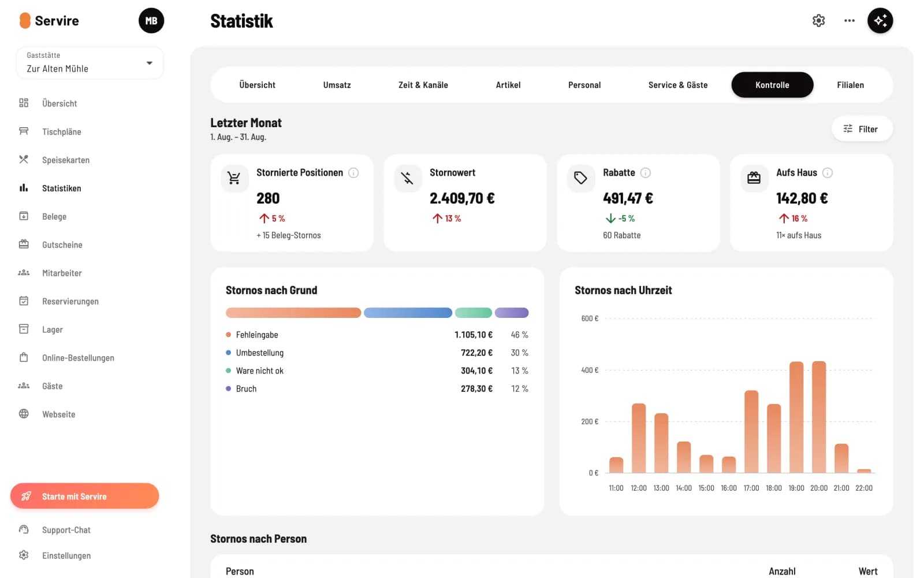
Task: Open the settings gear in the header
Action: (818, 21)
